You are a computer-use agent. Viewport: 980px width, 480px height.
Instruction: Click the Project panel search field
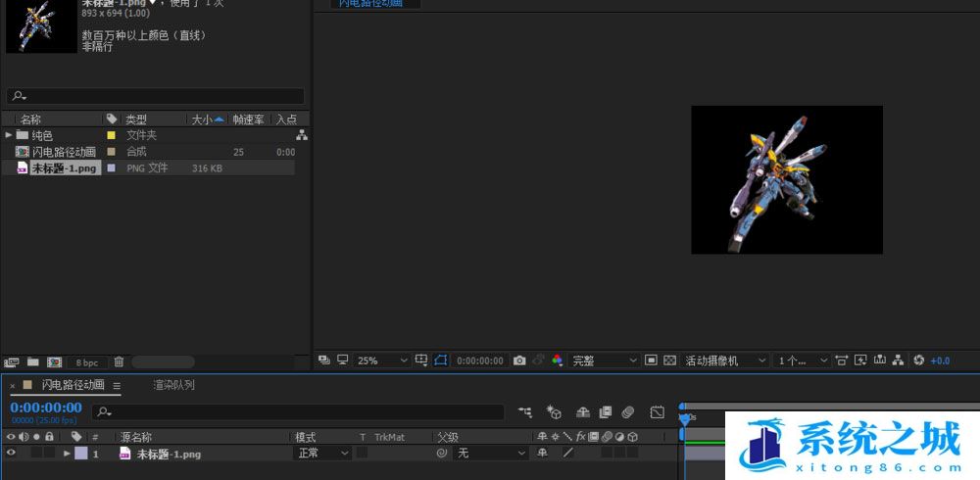click(x=156, y=96)
